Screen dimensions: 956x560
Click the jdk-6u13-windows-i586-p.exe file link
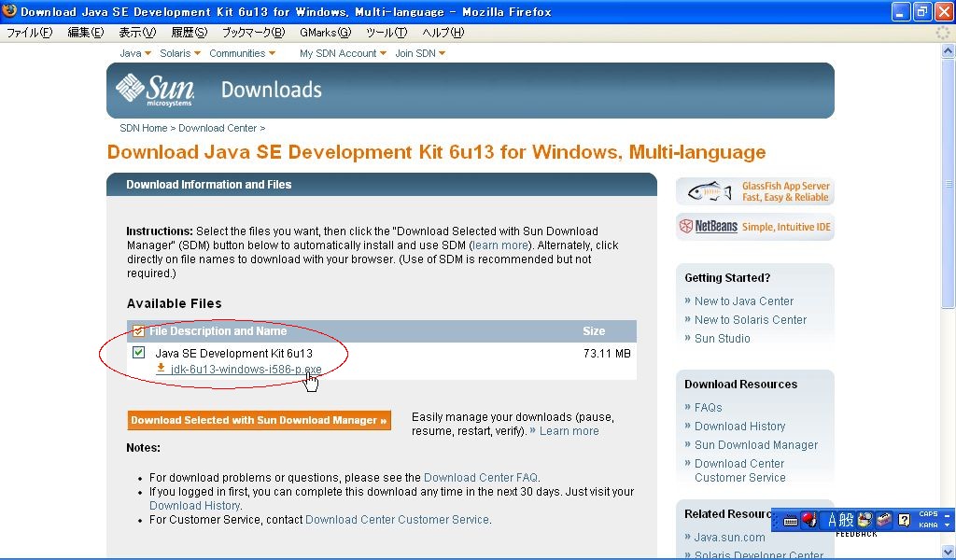[x=246, y=370]
